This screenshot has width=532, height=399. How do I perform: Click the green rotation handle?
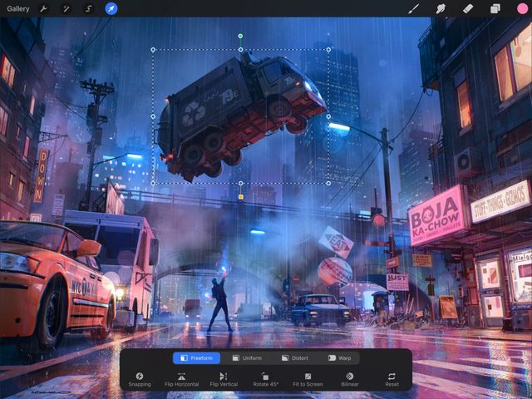pos(240,36)
